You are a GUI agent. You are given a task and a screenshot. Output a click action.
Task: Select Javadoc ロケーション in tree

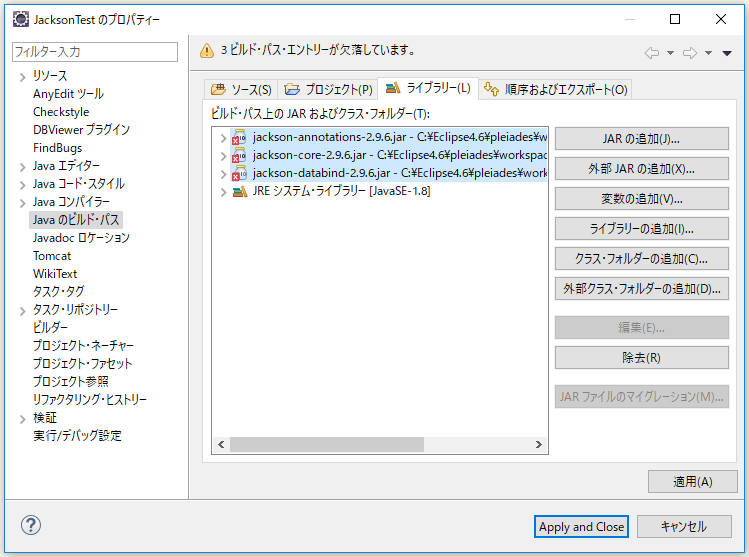tap(81, 238)
